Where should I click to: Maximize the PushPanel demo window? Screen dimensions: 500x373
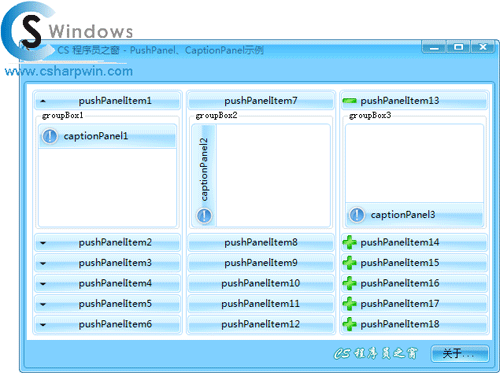pos(458,47)
